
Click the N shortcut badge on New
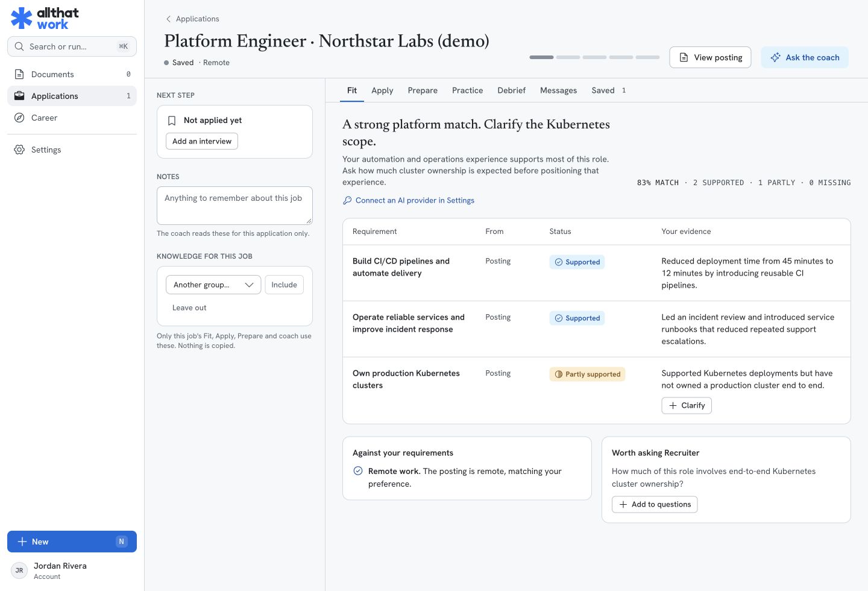[121, 542]
